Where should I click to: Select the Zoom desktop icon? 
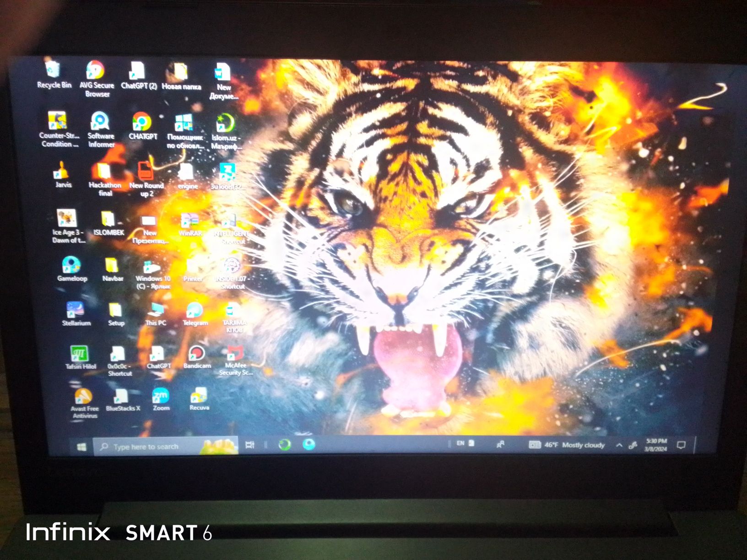coord(161,399)
